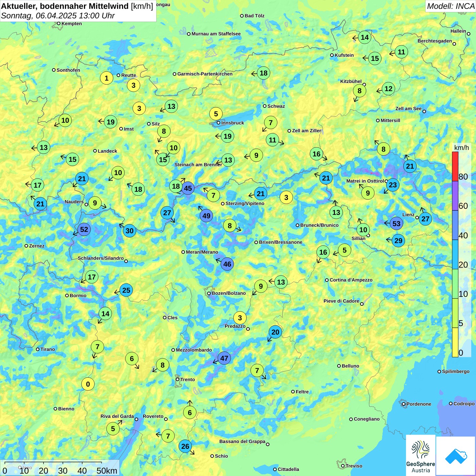Click the light blue 20–40 km/h legend color

[x=455, y=255]
